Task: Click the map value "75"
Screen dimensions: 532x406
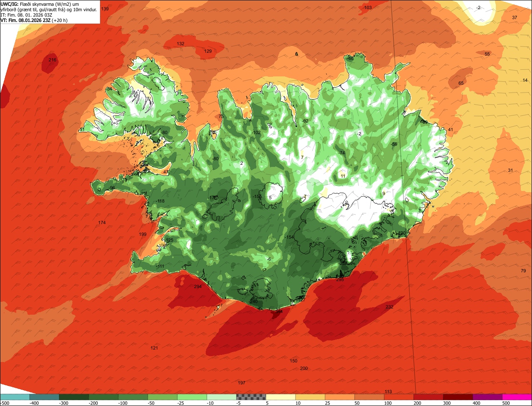Action: click(x=221, y=116)
